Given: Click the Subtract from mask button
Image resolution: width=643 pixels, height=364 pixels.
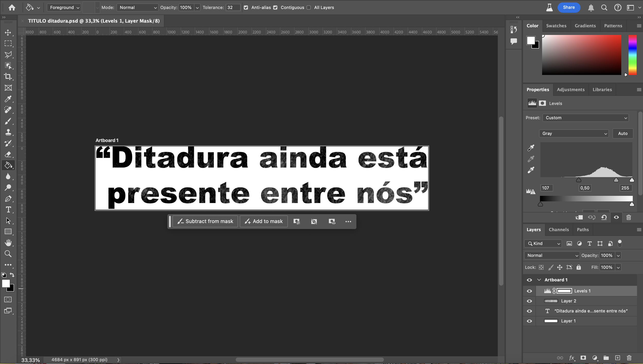Looking at the screenshot, I should (205, 221).
